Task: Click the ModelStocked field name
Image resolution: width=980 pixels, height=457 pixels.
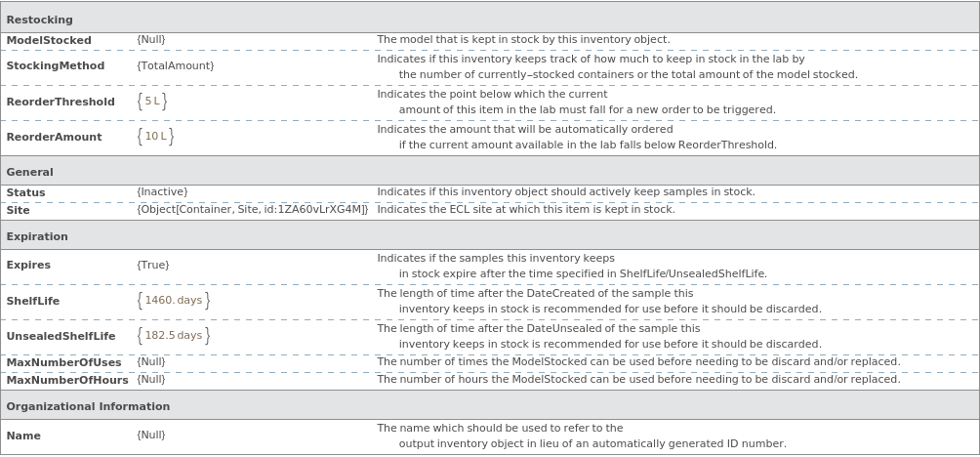Action: pos(49,40)
